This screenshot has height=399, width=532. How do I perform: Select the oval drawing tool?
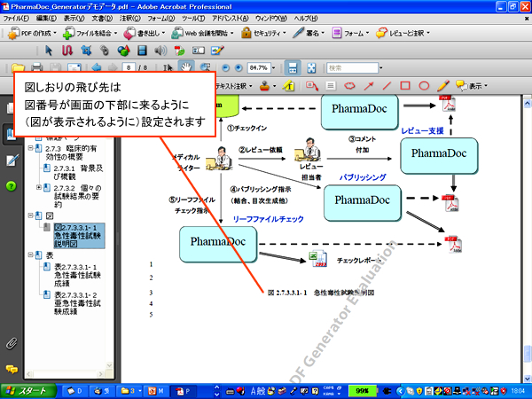424,86
